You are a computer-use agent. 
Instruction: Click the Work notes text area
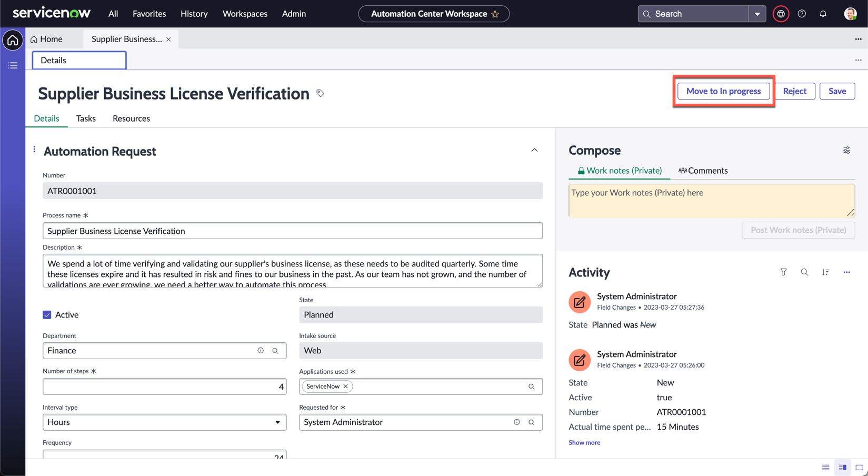711,200
